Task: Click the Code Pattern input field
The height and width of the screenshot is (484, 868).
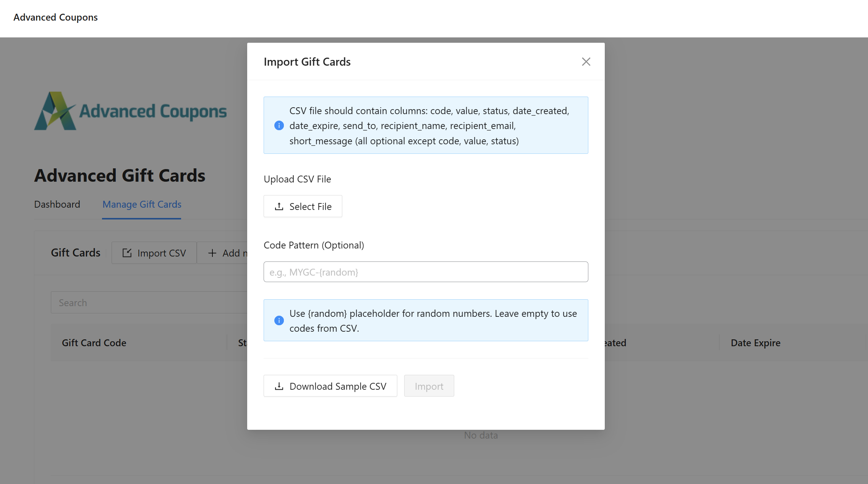Action: [426, 272]
